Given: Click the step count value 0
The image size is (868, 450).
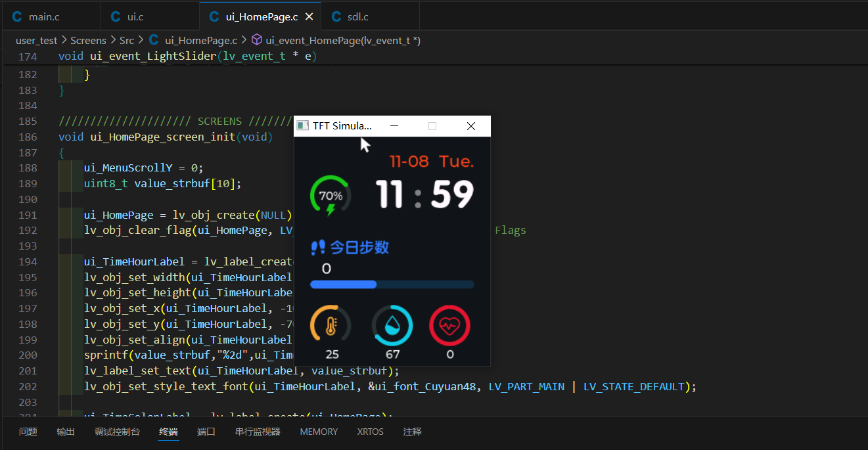Looking at the screenshot, I should tap(327, 269).
